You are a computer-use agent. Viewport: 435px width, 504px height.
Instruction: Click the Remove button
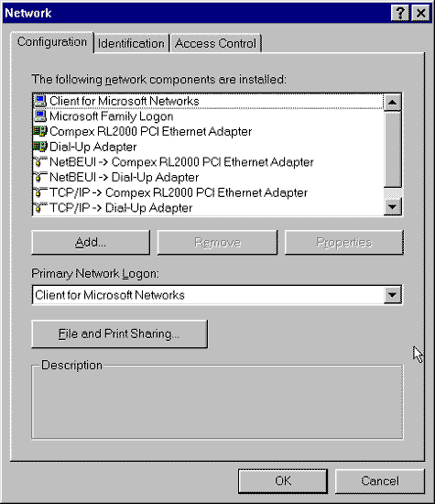coord(217,242)
